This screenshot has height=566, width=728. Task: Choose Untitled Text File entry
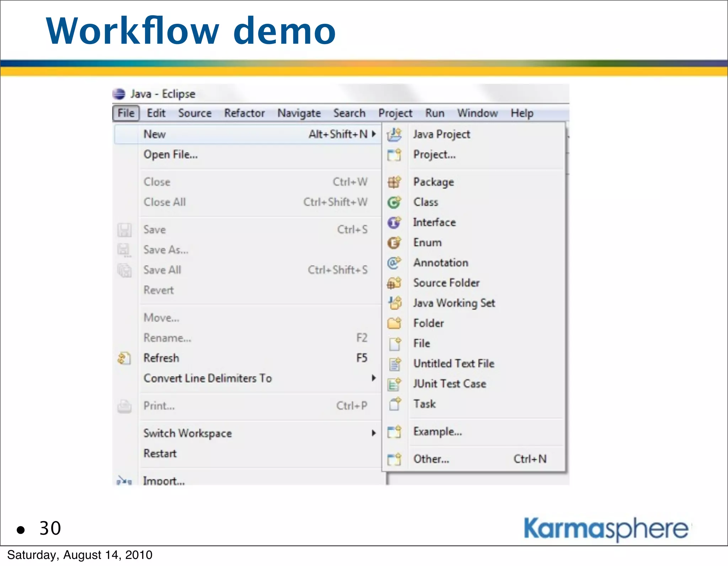[x=454, y=363]
